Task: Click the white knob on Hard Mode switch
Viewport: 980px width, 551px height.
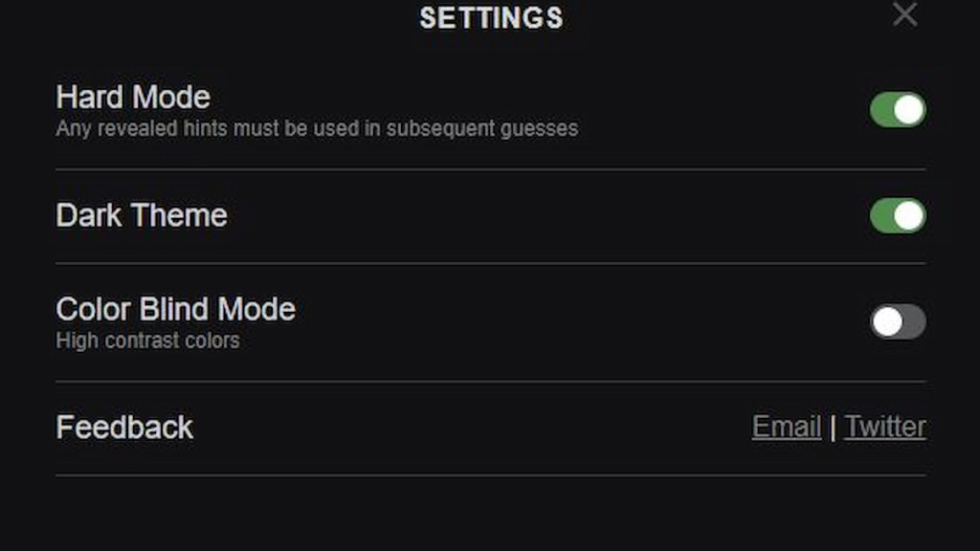Action: click(909, 110)
